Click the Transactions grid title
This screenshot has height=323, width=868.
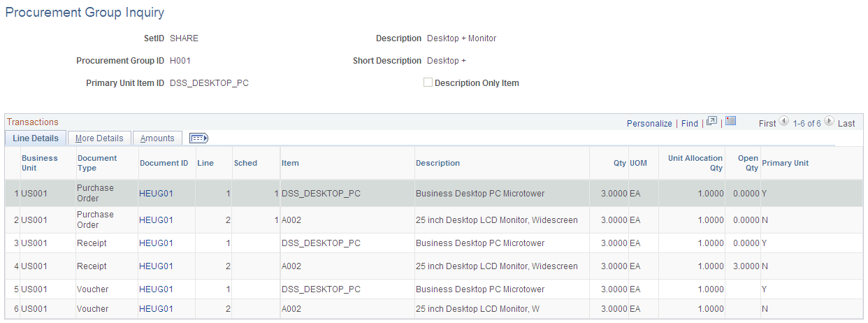click(x=33, y=122)
